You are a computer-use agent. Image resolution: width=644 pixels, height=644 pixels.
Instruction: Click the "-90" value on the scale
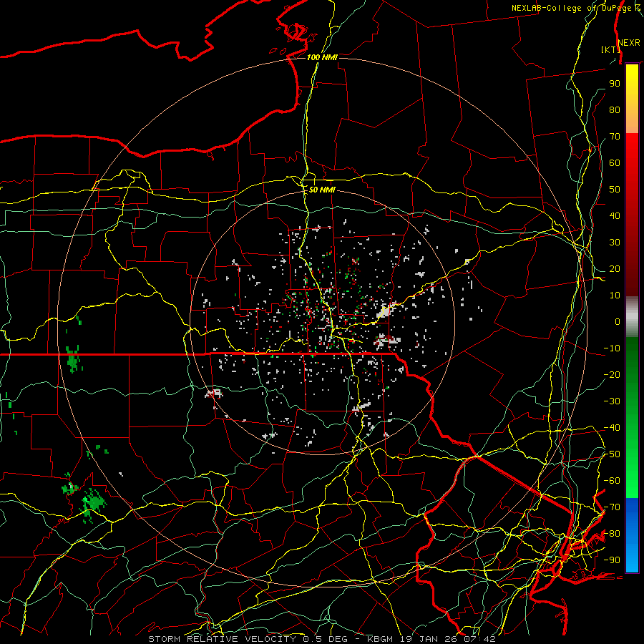coord(612,560)
